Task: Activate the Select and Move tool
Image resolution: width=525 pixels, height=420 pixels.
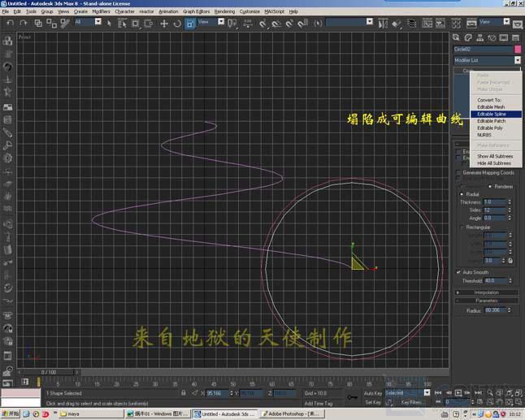Action: (x=163, y=24)
